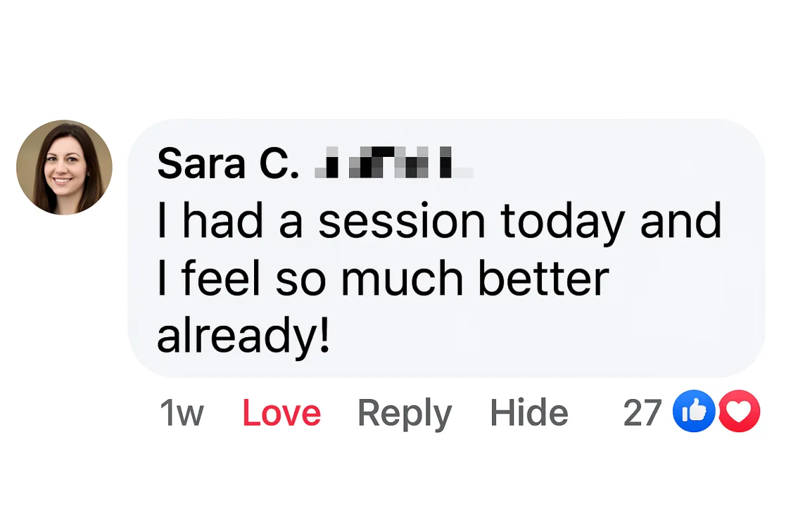
Task: Toggle the red Love reaction on the comment
Action: pos(281,413)
